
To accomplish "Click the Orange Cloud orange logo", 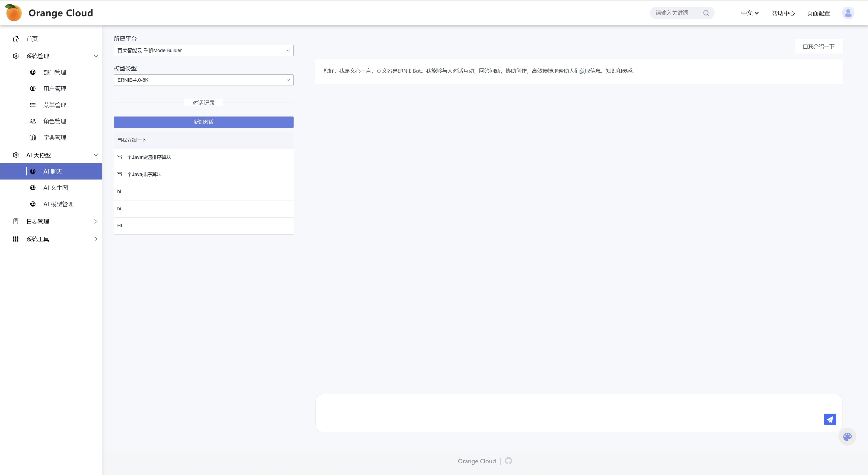I will click(x=13, y=12).
